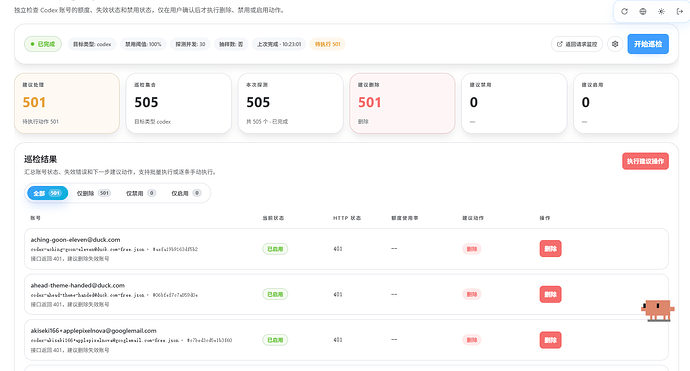Click suggested 删除 tag in aching-goon-eleven row
This screenshot has height=371, width=690.
[x=472, y=249]
